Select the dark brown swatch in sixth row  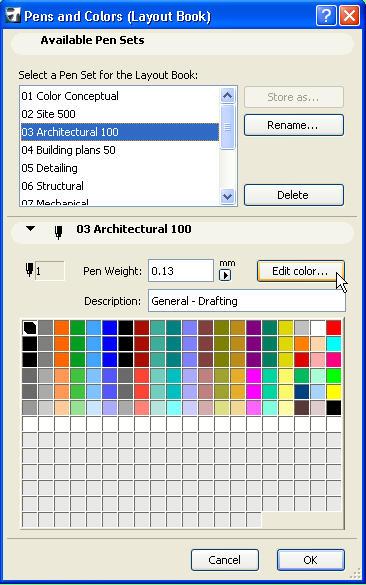(301, 408)
